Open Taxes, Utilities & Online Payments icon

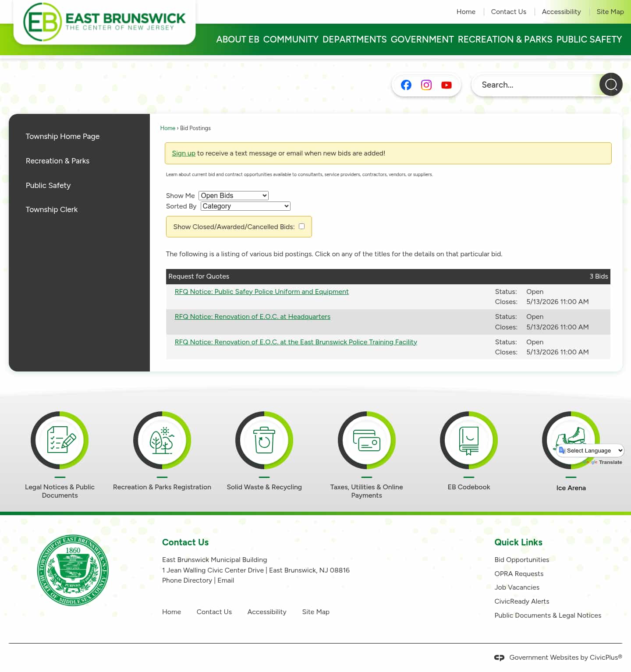(x=366, y=440)
